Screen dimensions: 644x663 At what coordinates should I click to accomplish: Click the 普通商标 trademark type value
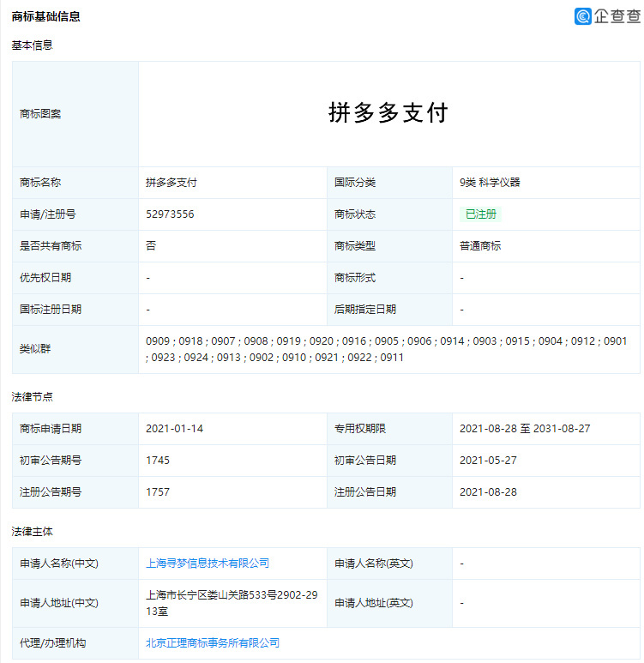[480, 246]
